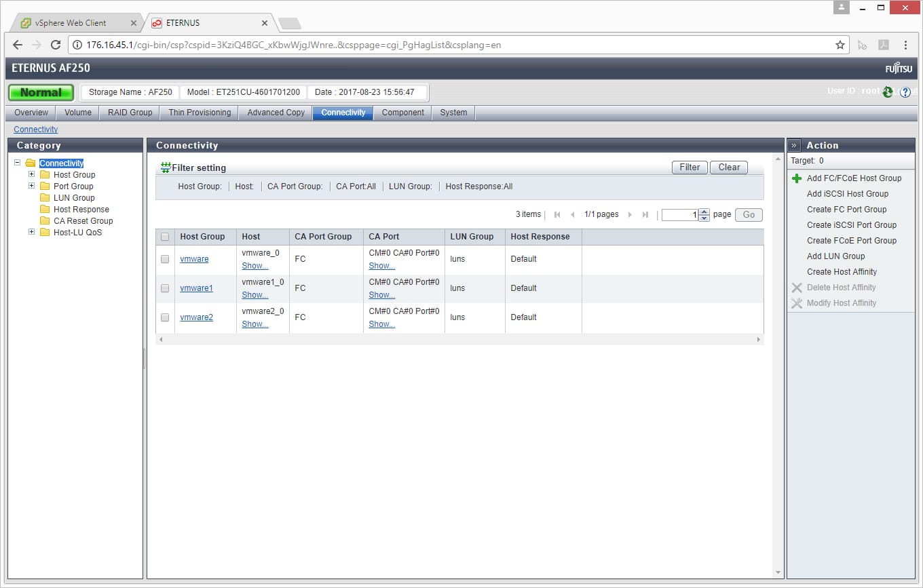Expand the Host Group tree node
Image resolution: width=923 pixels, height=588 pixels.
[31, 174]
